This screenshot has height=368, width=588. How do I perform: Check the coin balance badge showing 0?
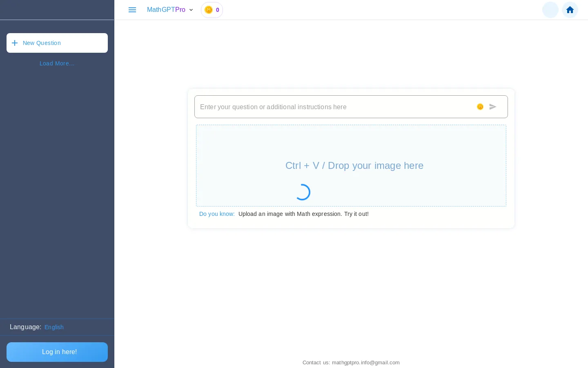212,10
